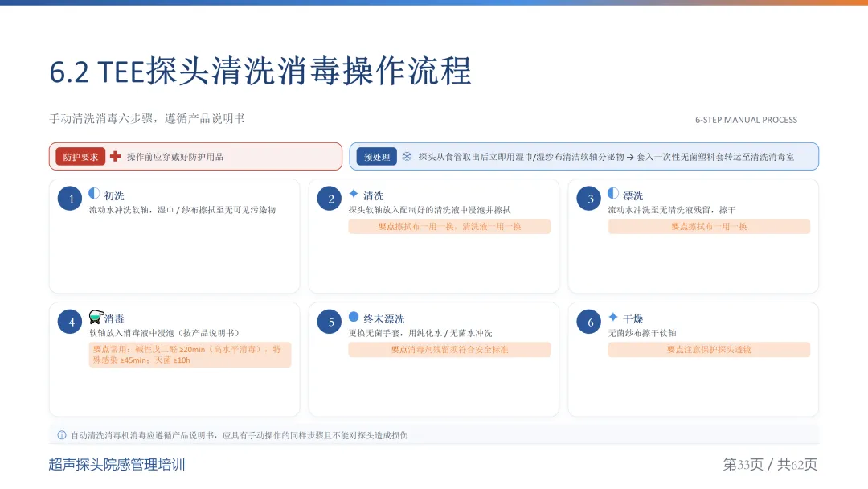Click the step heading 漂洗

tap(633, 195)
